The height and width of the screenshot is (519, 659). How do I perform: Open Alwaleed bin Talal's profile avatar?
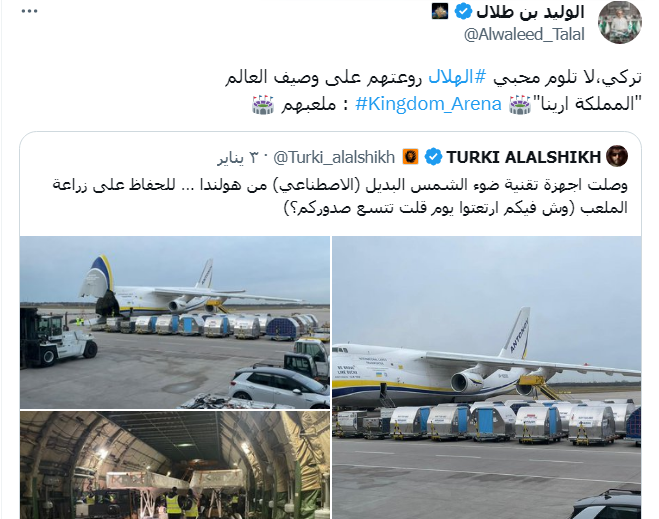[x=619, y=22]
